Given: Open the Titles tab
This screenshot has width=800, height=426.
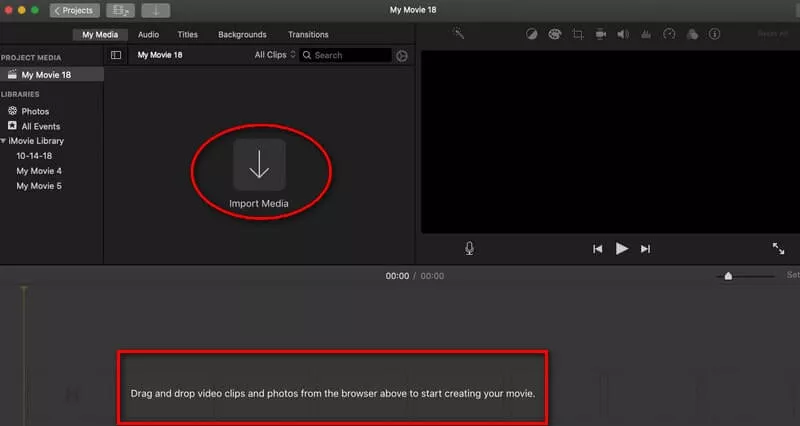Looking at the screenshot, I should [187, 35].
